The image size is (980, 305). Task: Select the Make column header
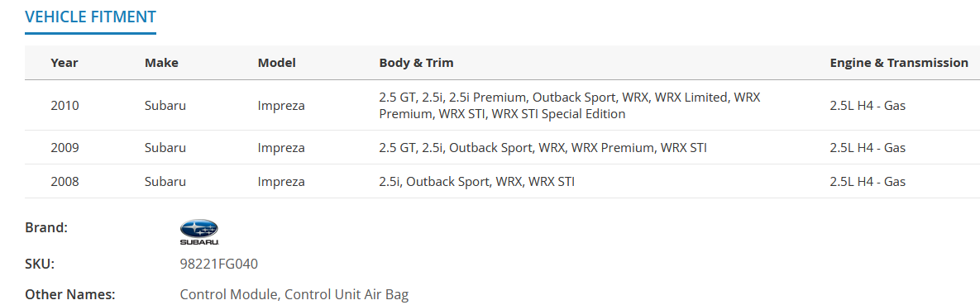click(161, 63)
